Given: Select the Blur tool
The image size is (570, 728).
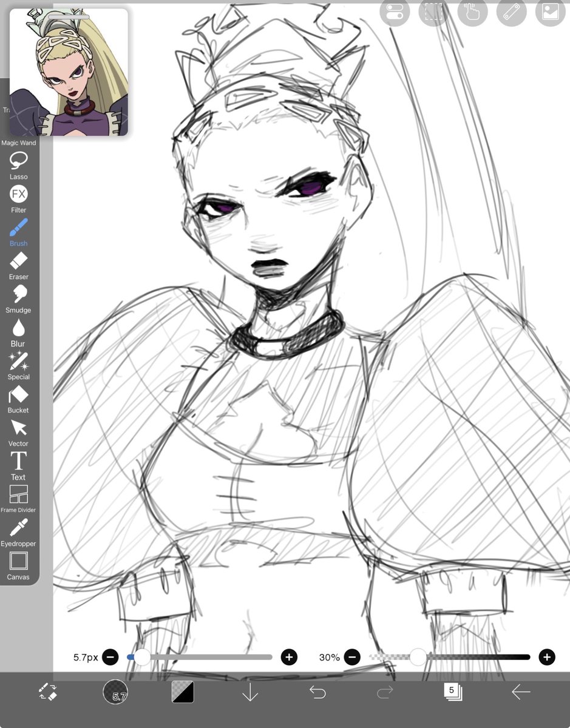Looking at the screenshot, I should (x=18, y=332).
